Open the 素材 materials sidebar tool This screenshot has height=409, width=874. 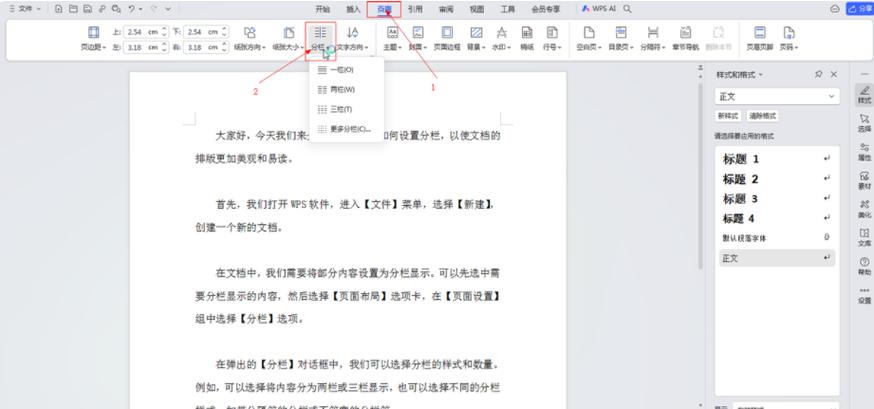pos(864,181)
